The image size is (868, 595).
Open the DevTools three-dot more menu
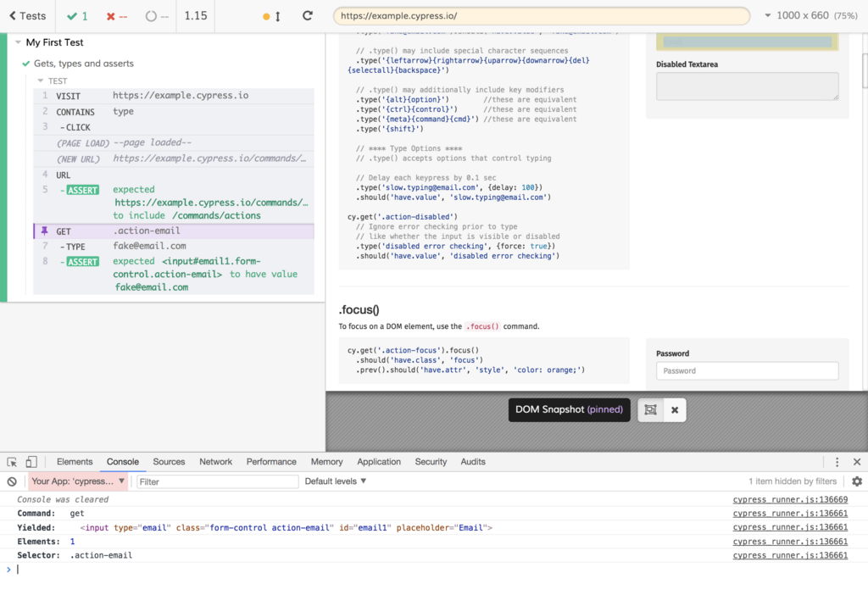(x=837, y=462)
